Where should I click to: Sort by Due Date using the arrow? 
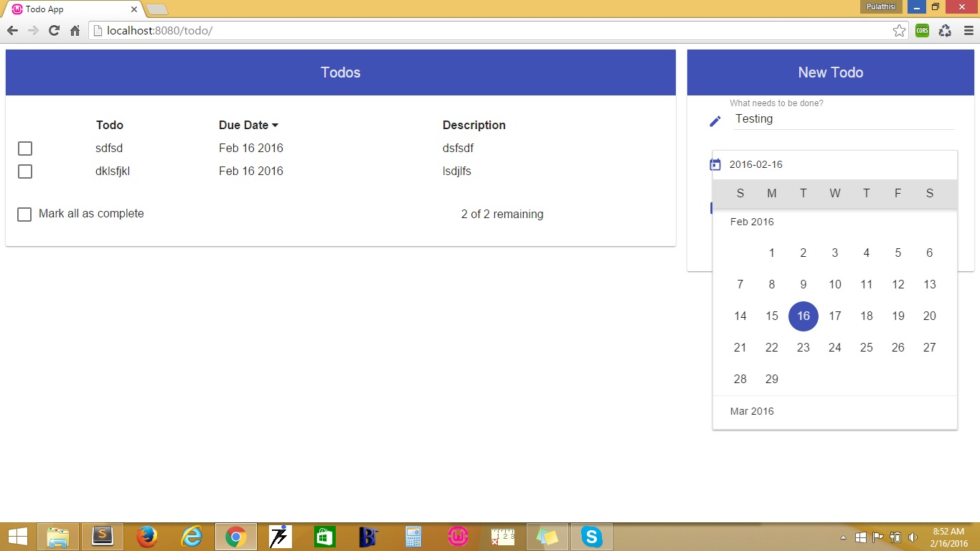tap(275, 126)
